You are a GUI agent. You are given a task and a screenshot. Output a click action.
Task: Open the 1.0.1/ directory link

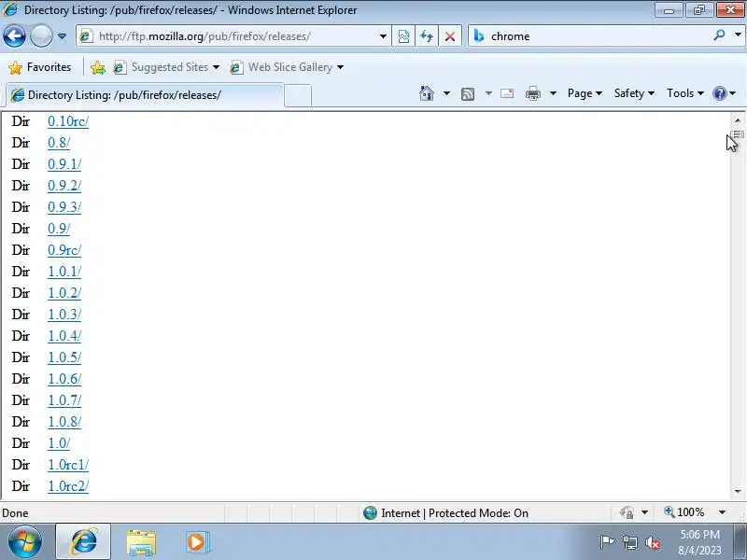pos(64,272)
